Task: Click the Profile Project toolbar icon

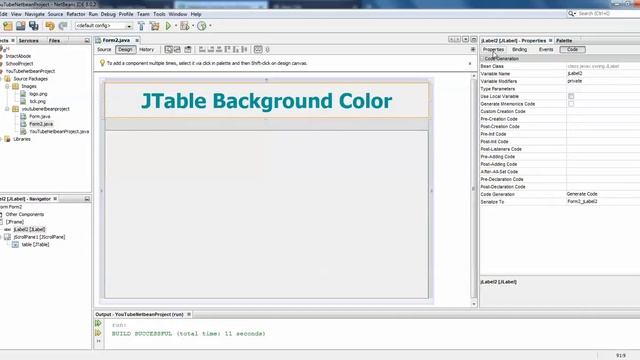Action: 202,26
